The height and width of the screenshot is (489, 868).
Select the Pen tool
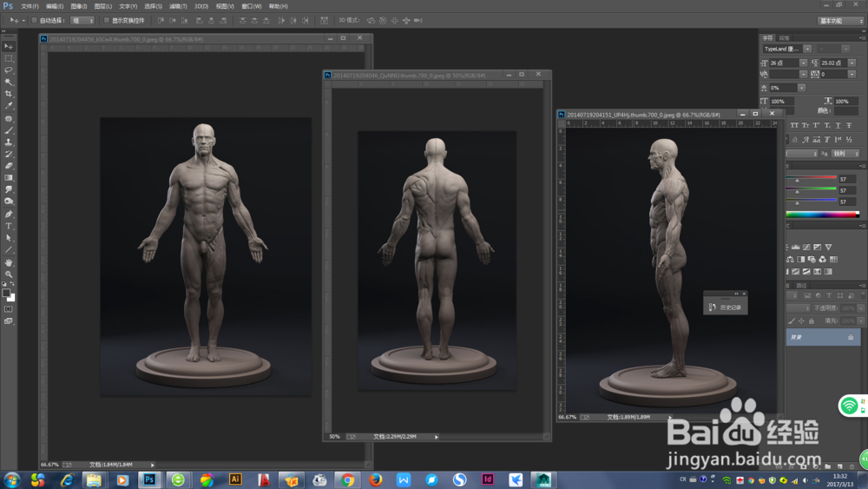9,215
